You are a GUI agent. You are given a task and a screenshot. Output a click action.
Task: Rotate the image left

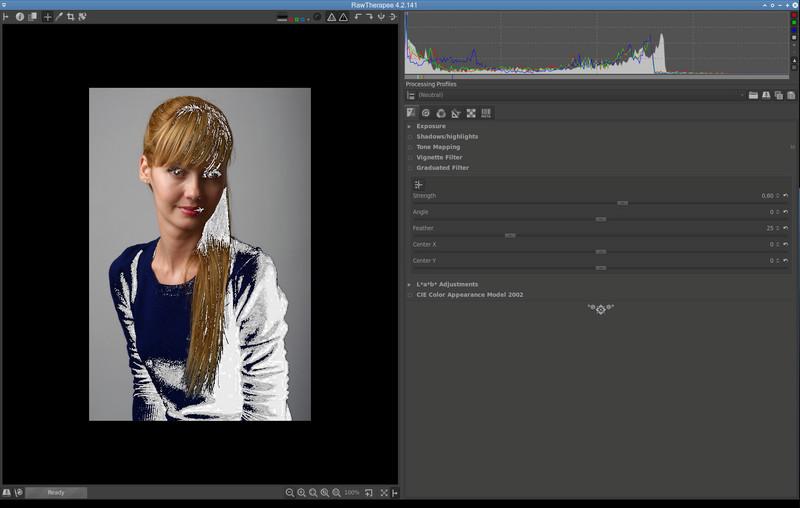pos(358,17)
